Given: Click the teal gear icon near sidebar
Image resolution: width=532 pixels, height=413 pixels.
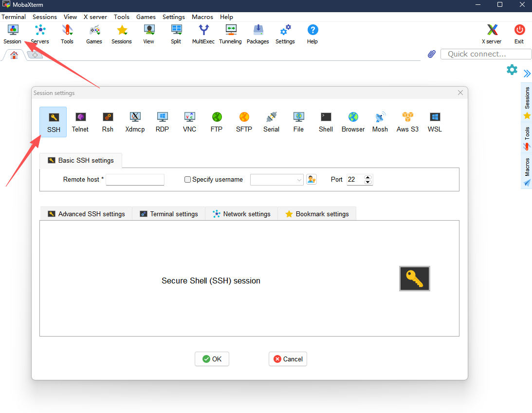Looking at the screenshot, I should pyautogui.click(x=512, y=70).
